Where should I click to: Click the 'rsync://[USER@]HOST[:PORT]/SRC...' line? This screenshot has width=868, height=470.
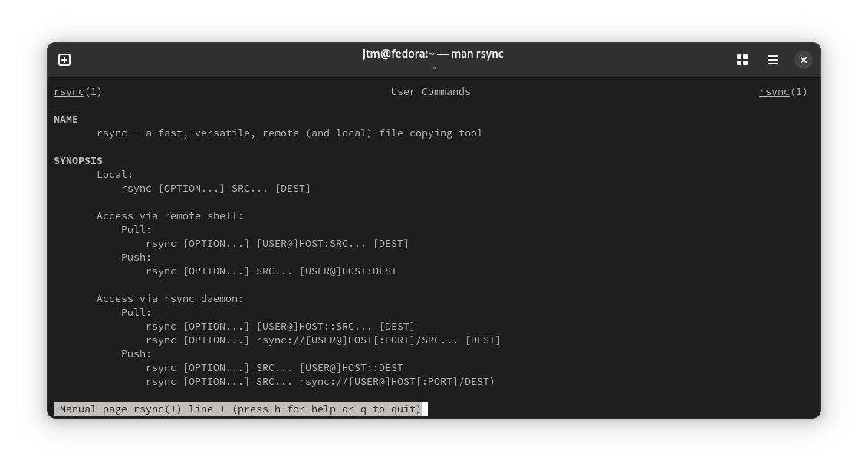[x=324, y=340]
